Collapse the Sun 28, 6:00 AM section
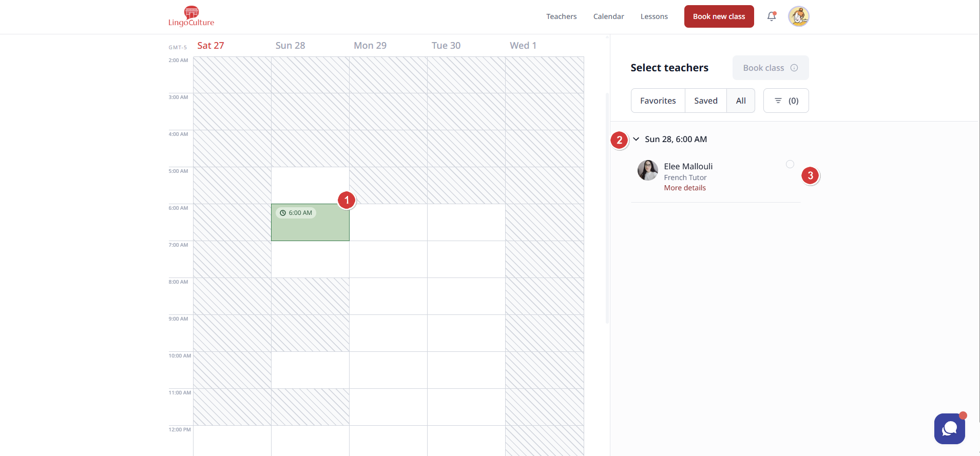980x456 pixels. tap(636, 139)
